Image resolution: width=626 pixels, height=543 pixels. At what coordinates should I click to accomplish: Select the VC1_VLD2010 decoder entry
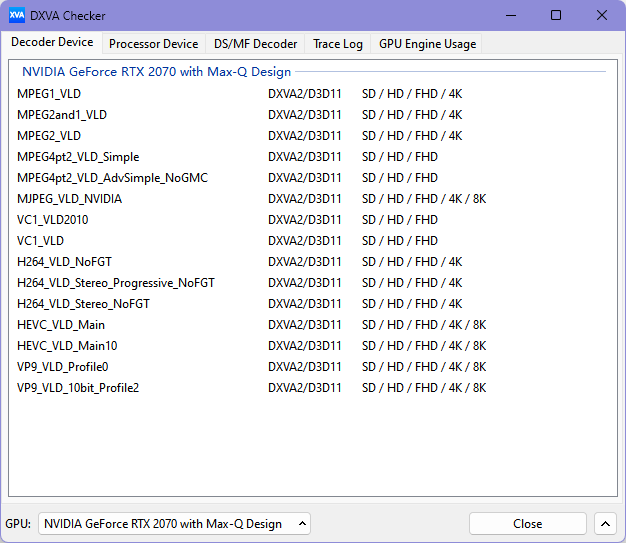tap(53, 220)
